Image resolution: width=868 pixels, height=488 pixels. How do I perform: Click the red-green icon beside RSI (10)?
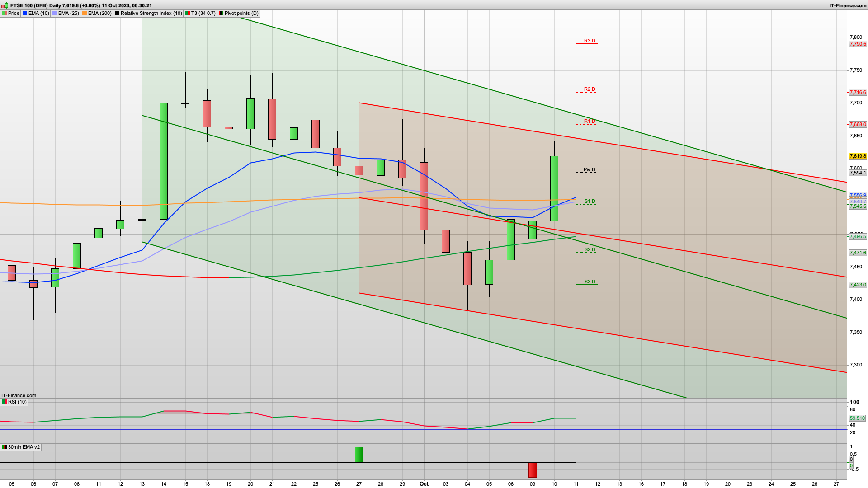tap(5, 402)
